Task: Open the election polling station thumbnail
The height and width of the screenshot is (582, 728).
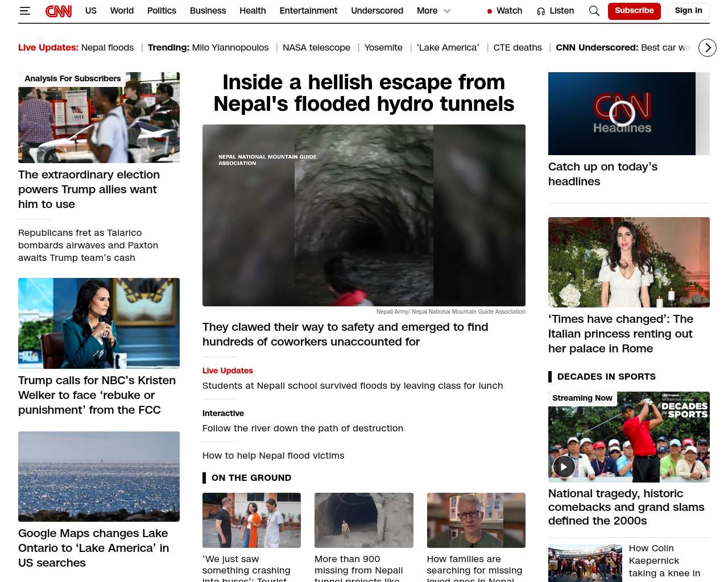Action: click(x=99, y=118)
